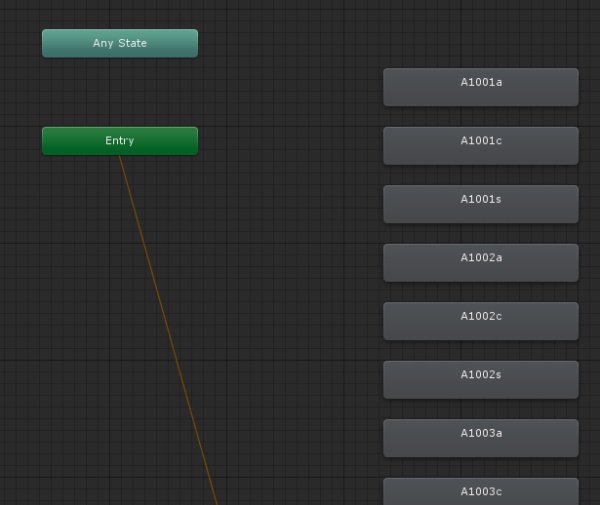Click the A1001c state node
The height and width of the screenshot is (505, 600).
coord(481,146)
